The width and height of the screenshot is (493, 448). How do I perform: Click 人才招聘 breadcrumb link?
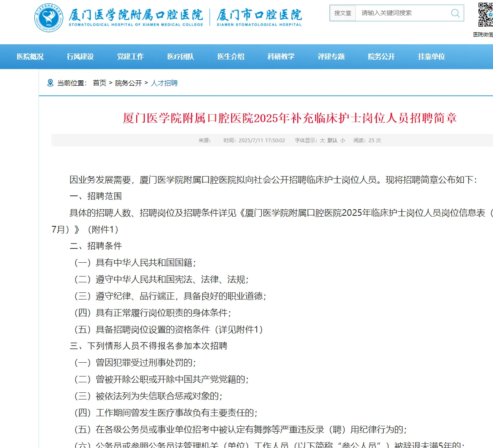pyautogui.click(x=164, y=83)
